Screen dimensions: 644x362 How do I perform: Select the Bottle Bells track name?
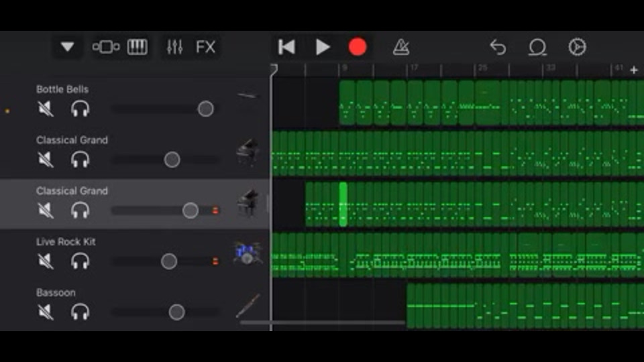[62, 89]
